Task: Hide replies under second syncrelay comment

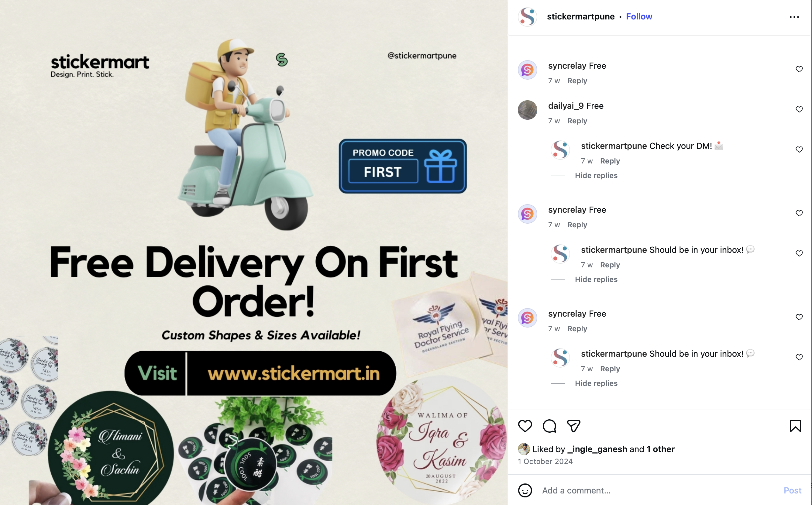Action: coord(596,279)
